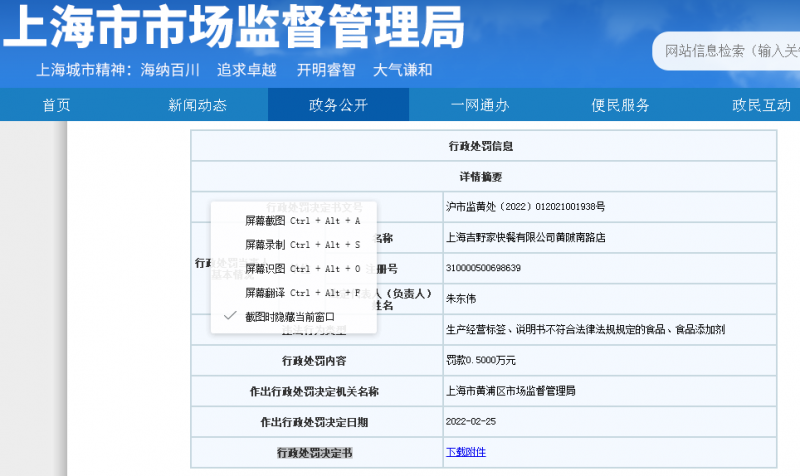Click the 作出行政处罚决定日期 label cell
Image resolution: width=800 pixels, height=476 pixels.
(317, 422)
